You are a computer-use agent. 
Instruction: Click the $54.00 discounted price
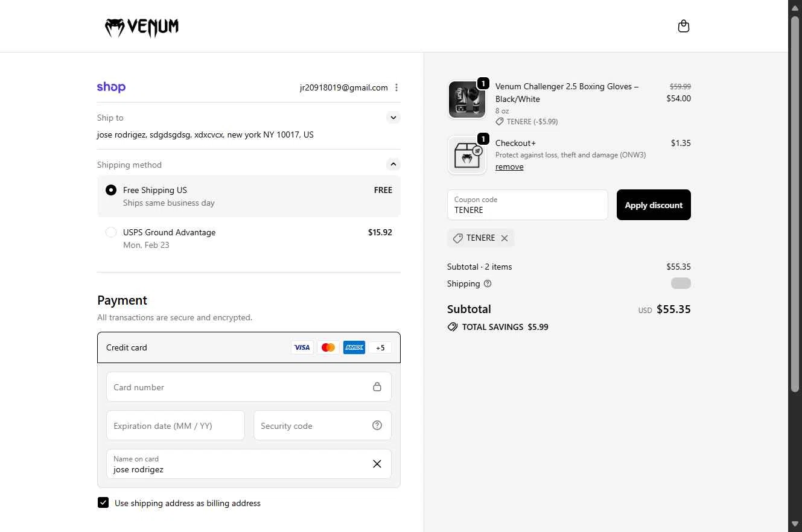pyautogui.click(x=679, y=98)
